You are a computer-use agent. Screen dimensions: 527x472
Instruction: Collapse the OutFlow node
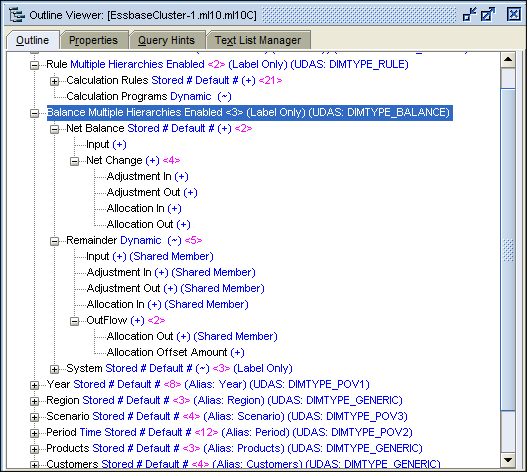click(x=74, y=321)
